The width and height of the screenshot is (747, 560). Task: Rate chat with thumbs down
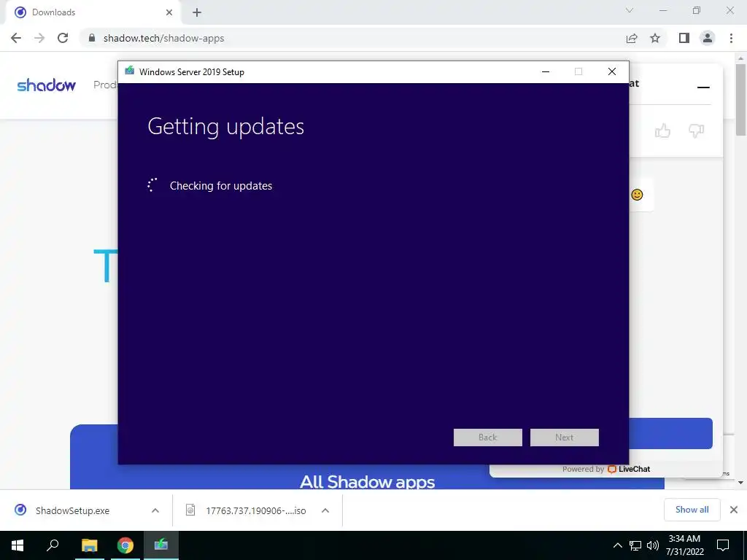(x=697, y=130)
